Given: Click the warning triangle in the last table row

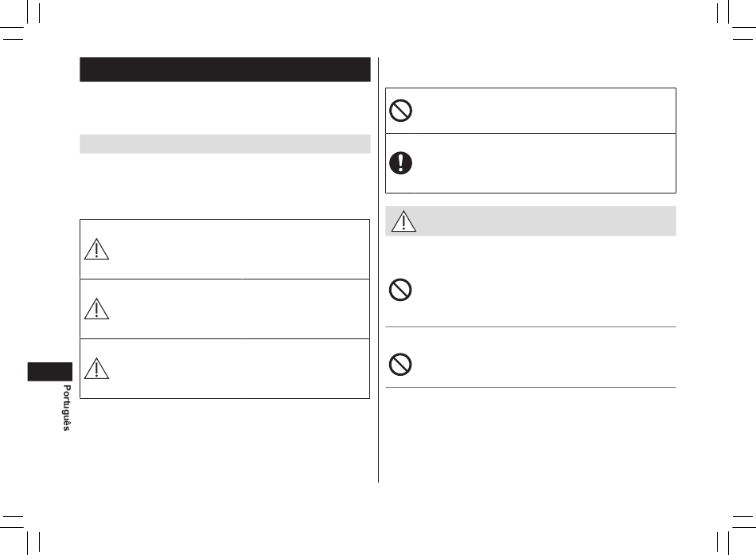Looking at the screenshot, I should 96,368.
